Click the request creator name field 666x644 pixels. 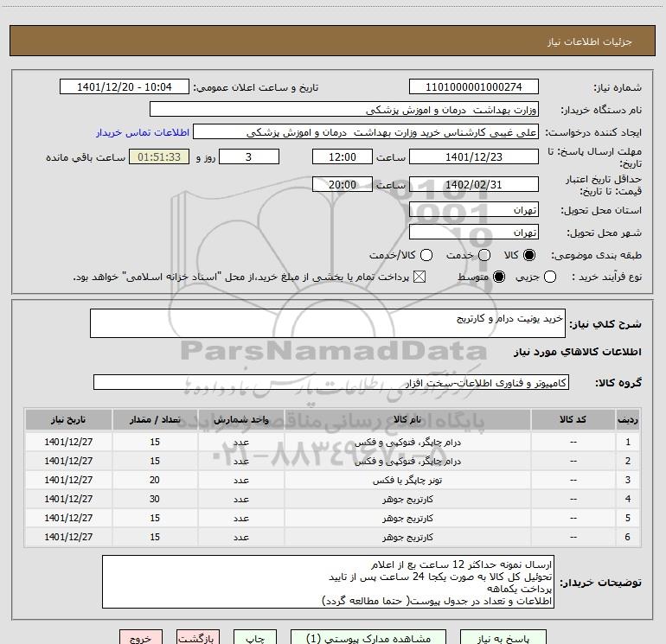366,132
